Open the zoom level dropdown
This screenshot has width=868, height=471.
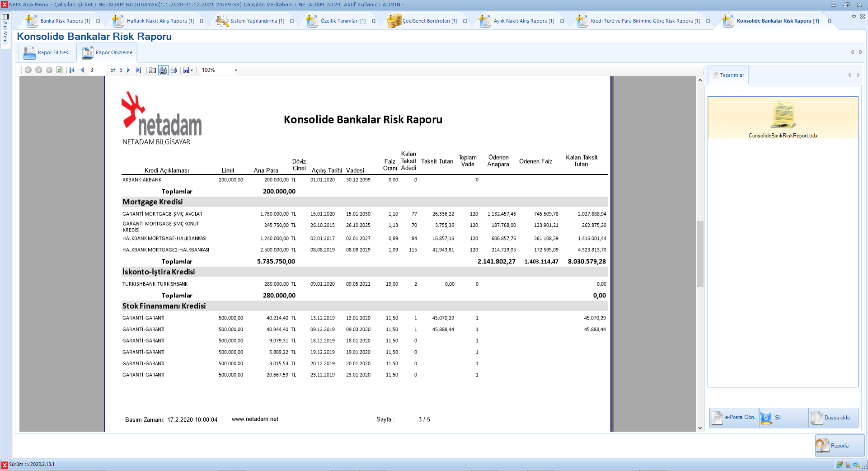tap(236, 70)
